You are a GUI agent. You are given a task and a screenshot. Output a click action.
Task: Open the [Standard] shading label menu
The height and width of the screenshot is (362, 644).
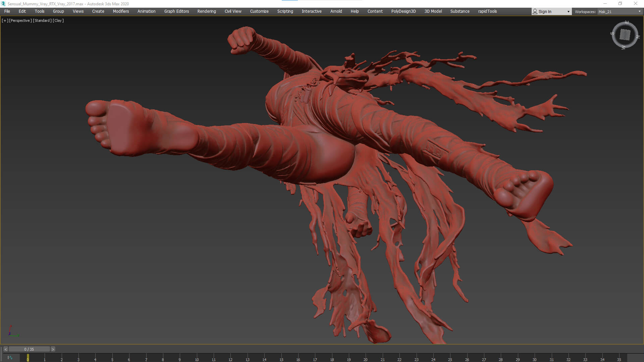pos(42,20)
